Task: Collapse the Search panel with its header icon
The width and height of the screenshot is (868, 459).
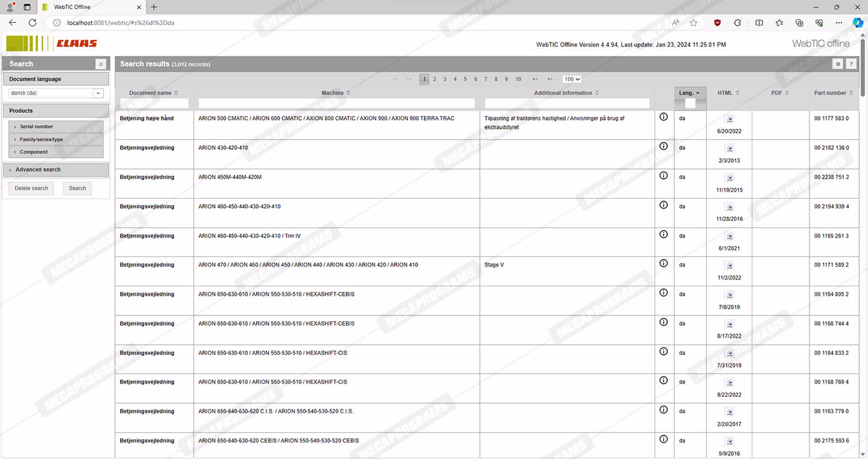Action: point(100,64)
